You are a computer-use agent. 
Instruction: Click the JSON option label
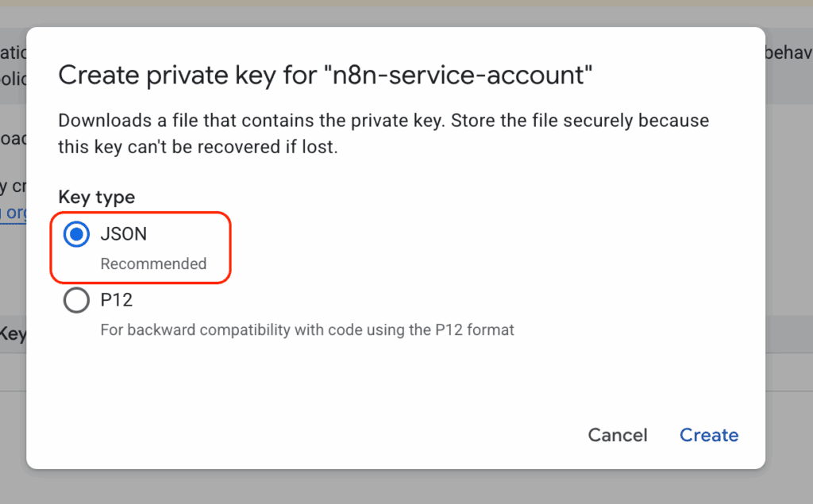pyautogui.click(x=123, y=234)
